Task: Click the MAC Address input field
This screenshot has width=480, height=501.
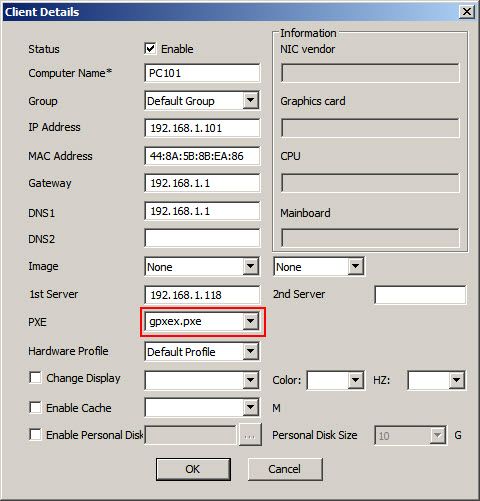Action: pos(202,156)
